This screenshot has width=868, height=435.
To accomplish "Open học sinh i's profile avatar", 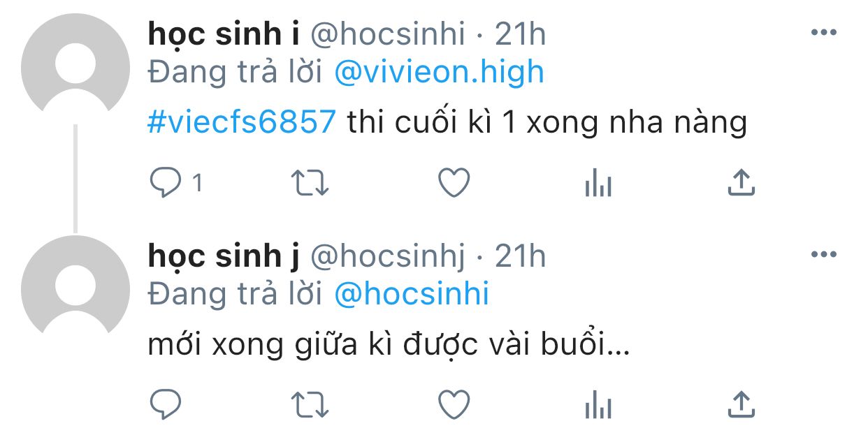I will tap(75, 68).
